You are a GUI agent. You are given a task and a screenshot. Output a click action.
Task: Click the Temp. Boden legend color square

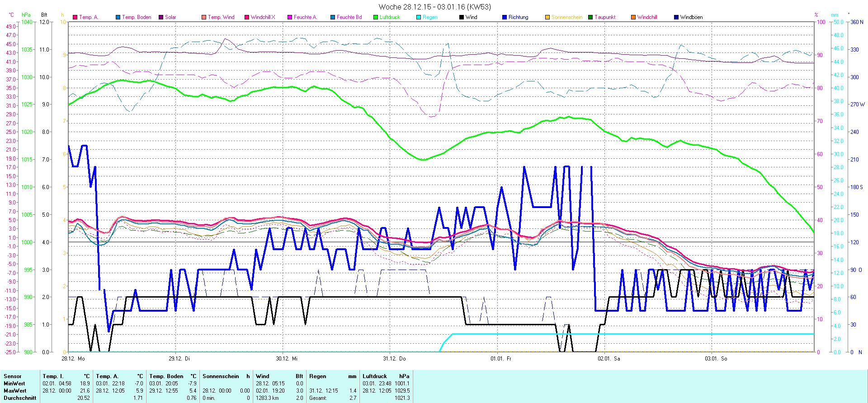[x=118, y=17]
